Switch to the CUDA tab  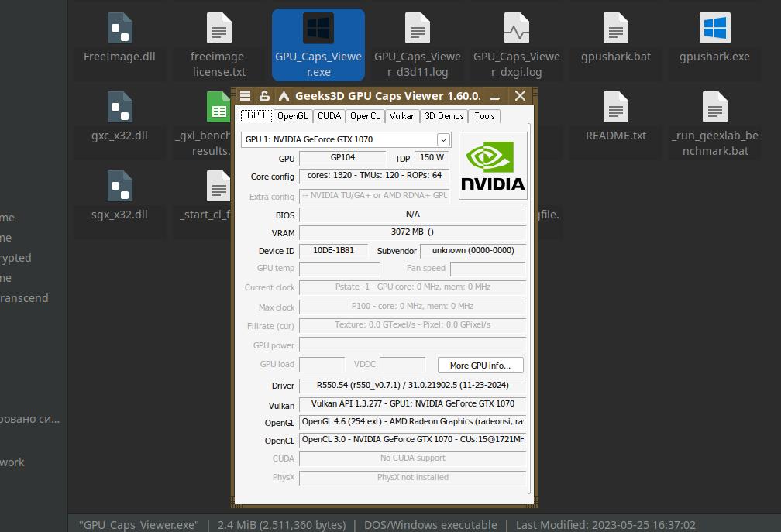[329, 116]
